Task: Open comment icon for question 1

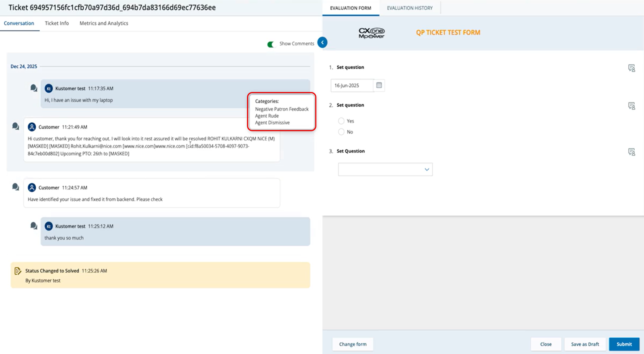Action: coord(631,68)
